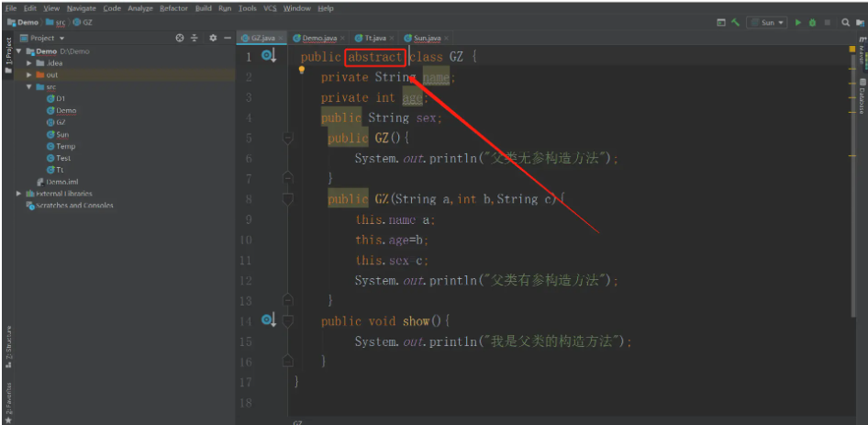This screenshot has width=868, height=425.
Task: Click the gray Stop square icon
Action: coord(828,23)
